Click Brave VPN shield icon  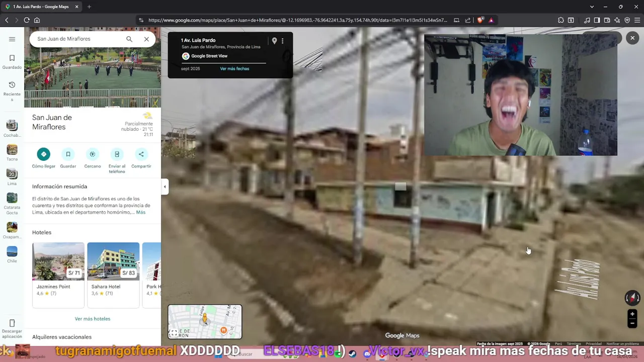point(627,20)
